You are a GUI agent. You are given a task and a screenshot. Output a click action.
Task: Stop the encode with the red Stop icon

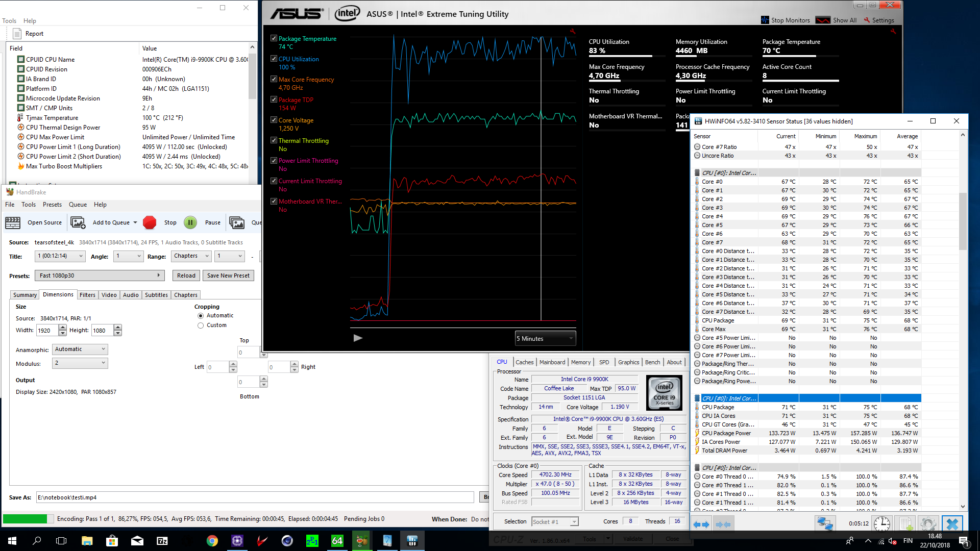point(150,222)
